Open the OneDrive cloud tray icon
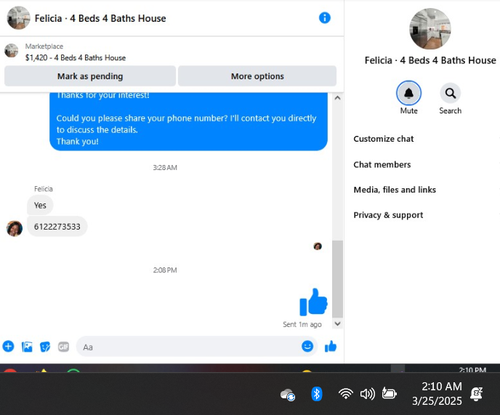 [287, 394]
